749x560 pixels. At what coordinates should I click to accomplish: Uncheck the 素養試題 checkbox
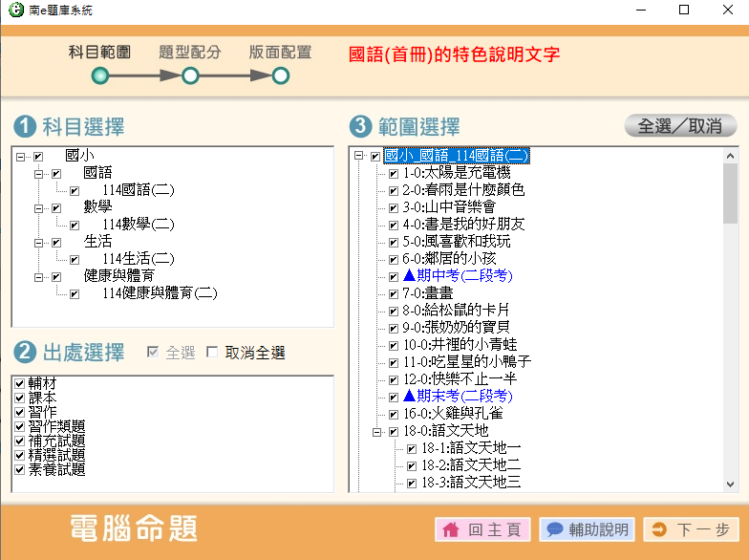click(19, 469)
